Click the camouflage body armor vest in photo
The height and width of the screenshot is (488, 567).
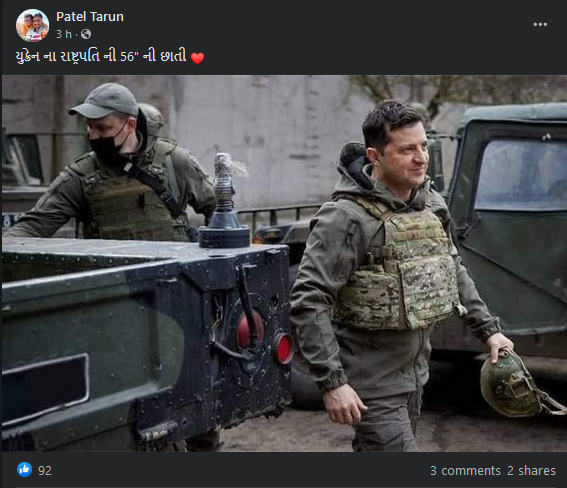[x=396, y=268]
